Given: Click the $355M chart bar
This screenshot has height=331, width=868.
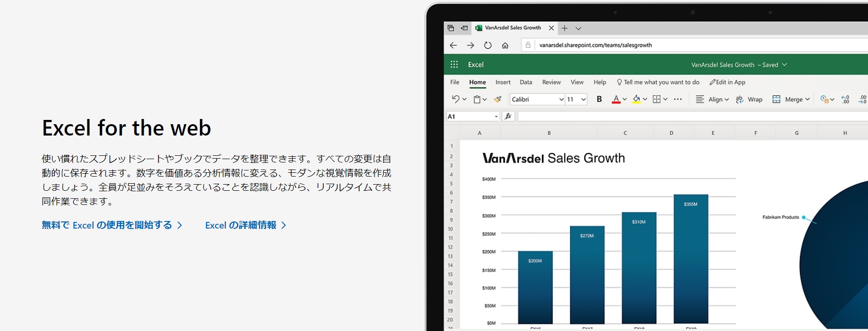Looking at the screenshot, I should click(691, 259).
